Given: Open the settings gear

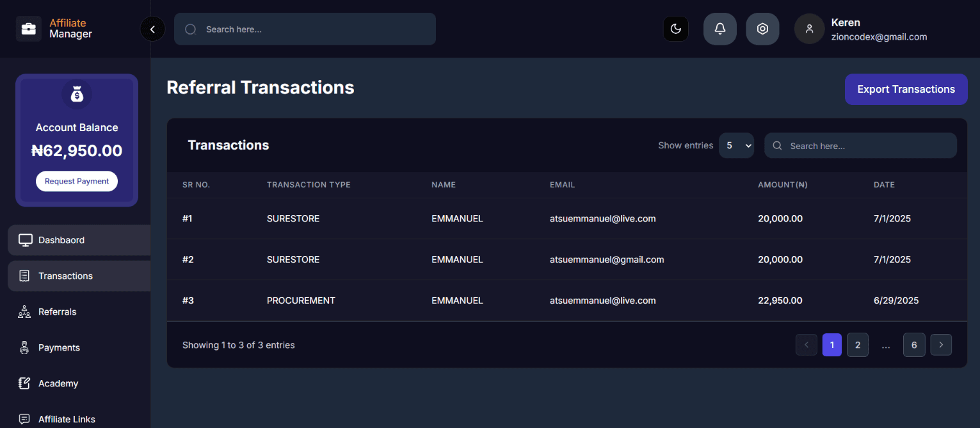Looking at the screenshot, I should 762,29.
